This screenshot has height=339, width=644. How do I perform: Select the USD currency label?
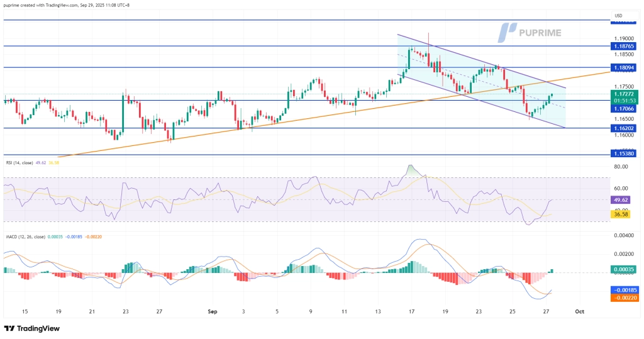(618, 16)
